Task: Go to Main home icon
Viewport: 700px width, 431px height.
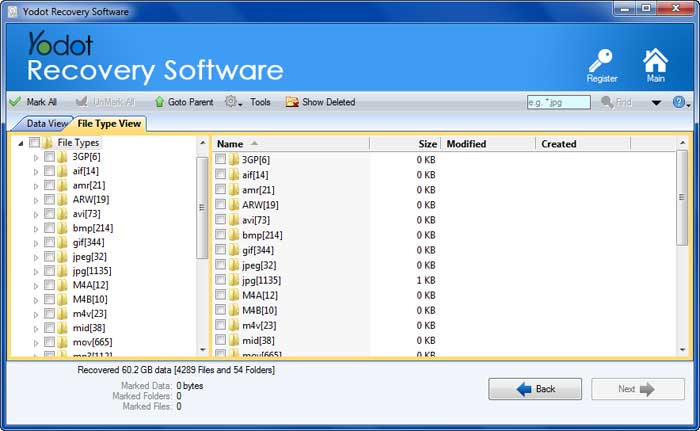Action: click(x=655, y=60)
